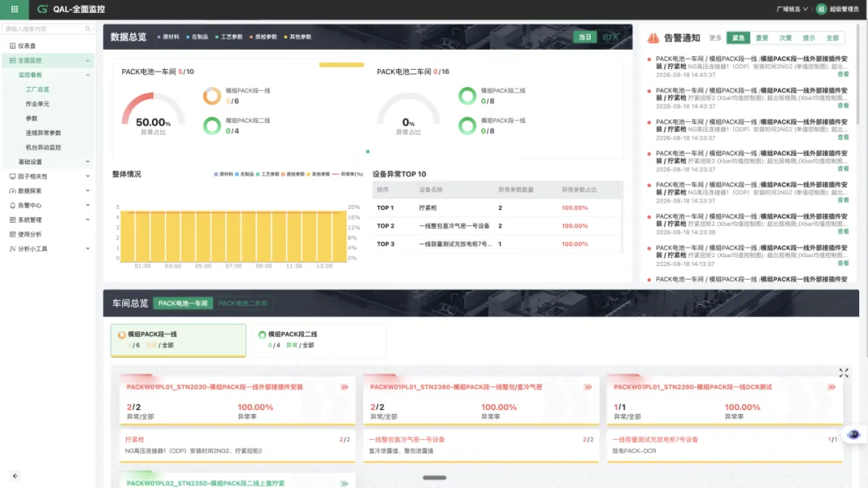Viewport: 868px width, 488px height.
Task: Open STN2390 station details double-arrow icon
Action: point(831,388)
